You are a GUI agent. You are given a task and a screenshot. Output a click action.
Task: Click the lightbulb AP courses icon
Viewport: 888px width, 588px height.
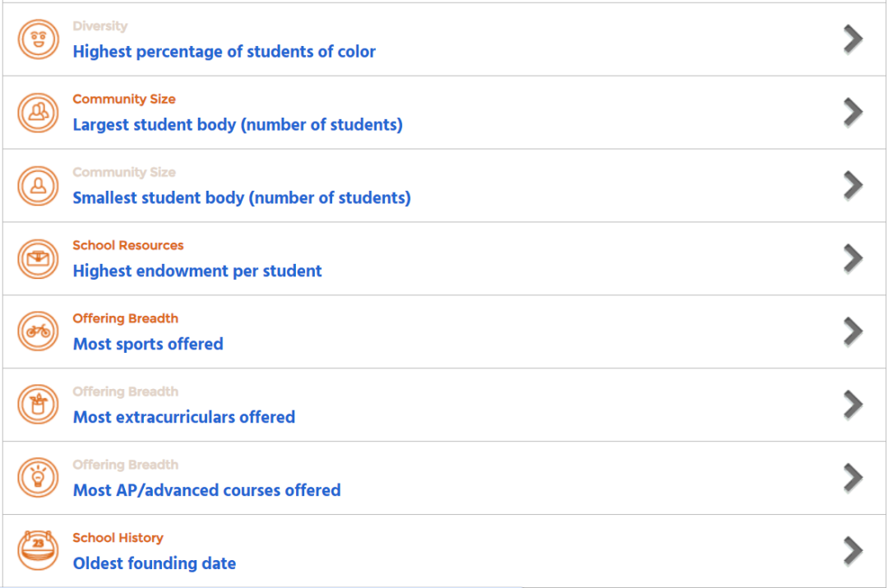click(39, 478)
